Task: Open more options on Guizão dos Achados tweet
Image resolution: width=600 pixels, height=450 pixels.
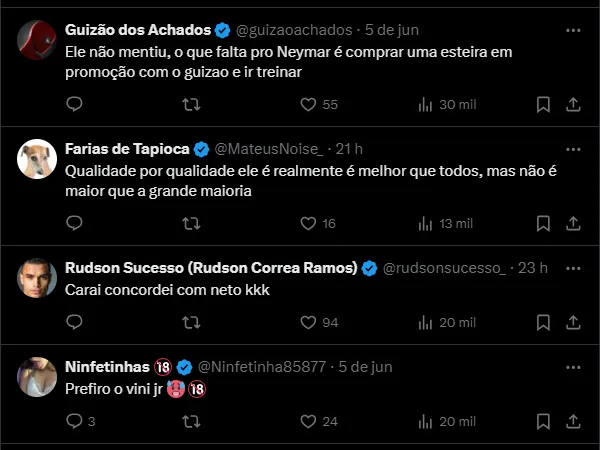Action: click(574, 30)
